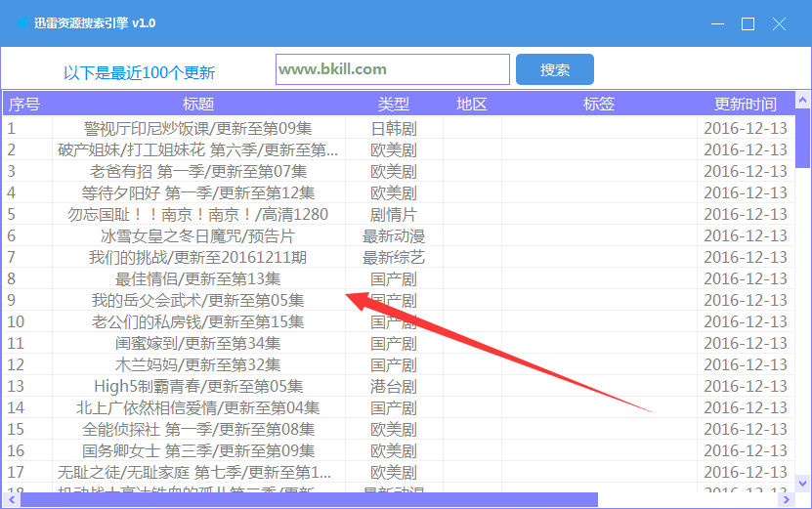
Task: Click the 港台剧 type cell
Action: [x=394, y=386]
